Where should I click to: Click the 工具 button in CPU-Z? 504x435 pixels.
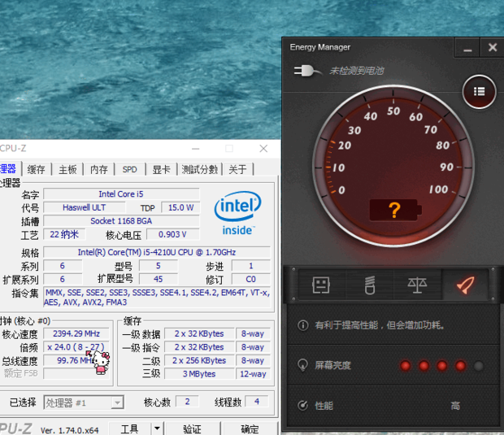tap(129, 428)
